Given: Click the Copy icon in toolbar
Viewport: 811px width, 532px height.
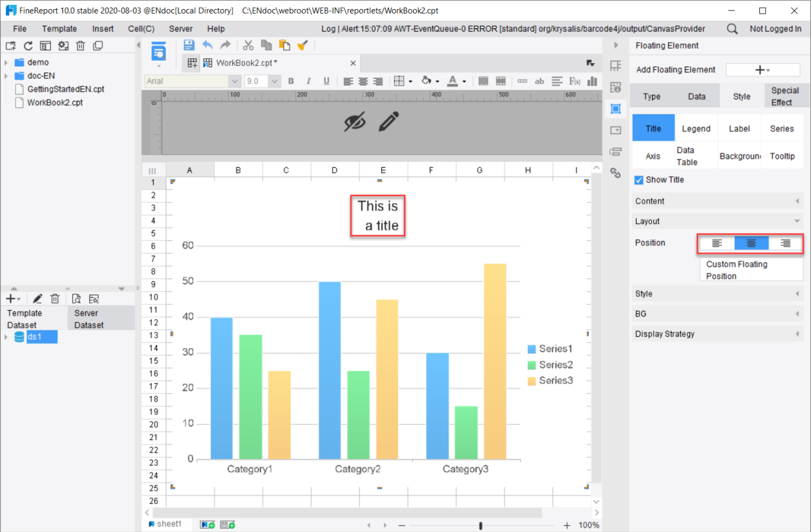Looking at the screenshot, I should click(266, 45).
